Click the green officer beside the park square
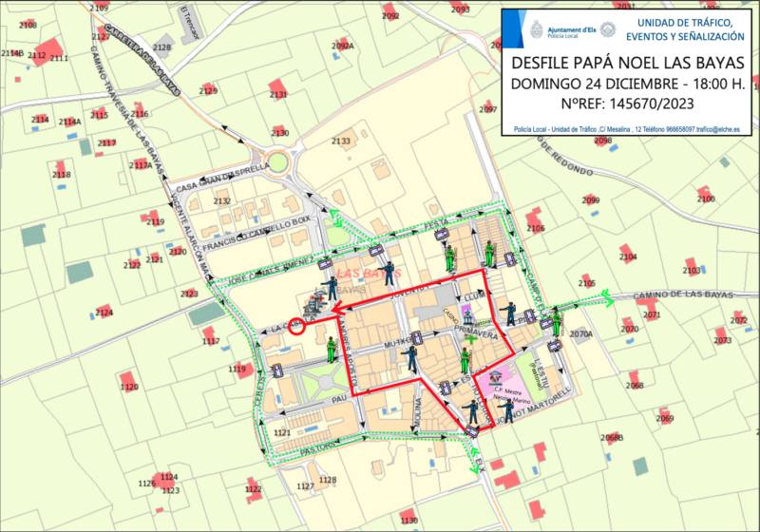The width and height of the screenshot is (760, 532). click(332, 349)
